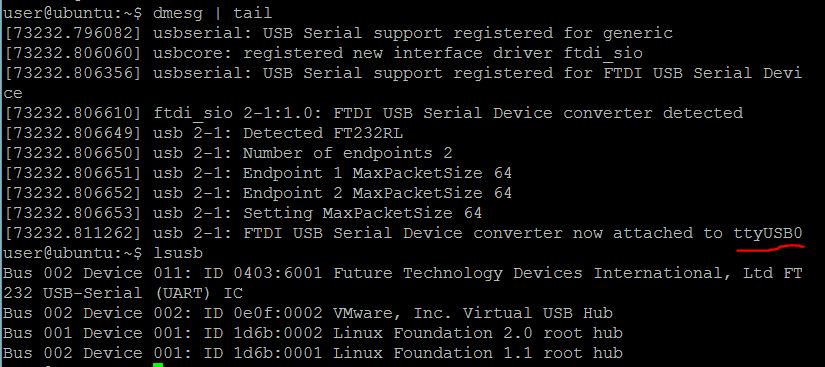Click the first user@ubuntu prompt
This screenshot has height=367, width=825.
pyautogui.click(x=73, y=14)
